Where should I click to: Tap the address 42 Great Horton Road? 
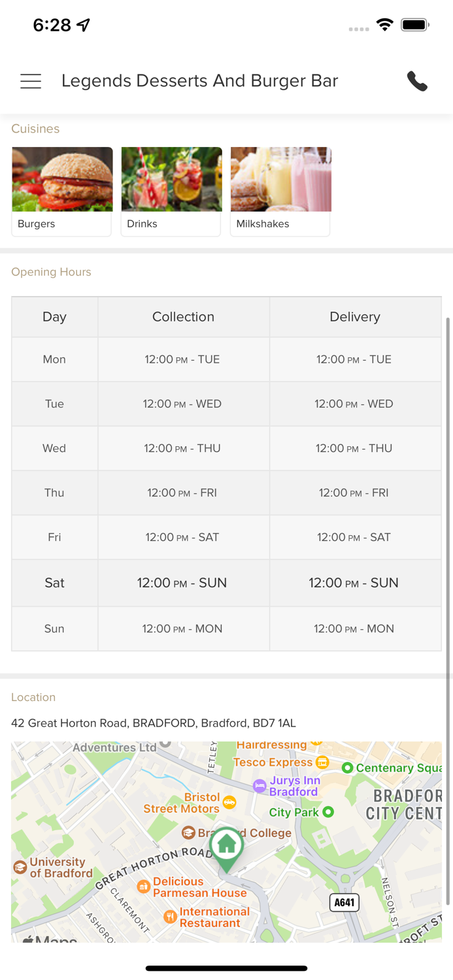154,723
